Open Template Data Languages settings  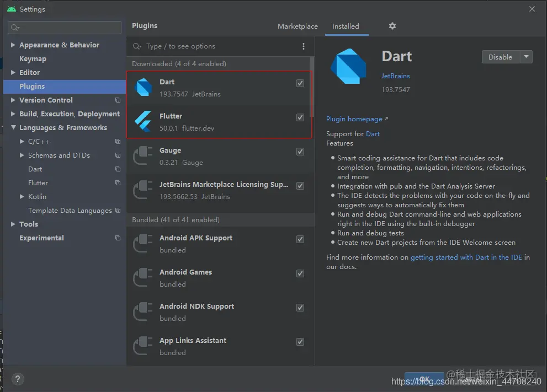point(70,211)
